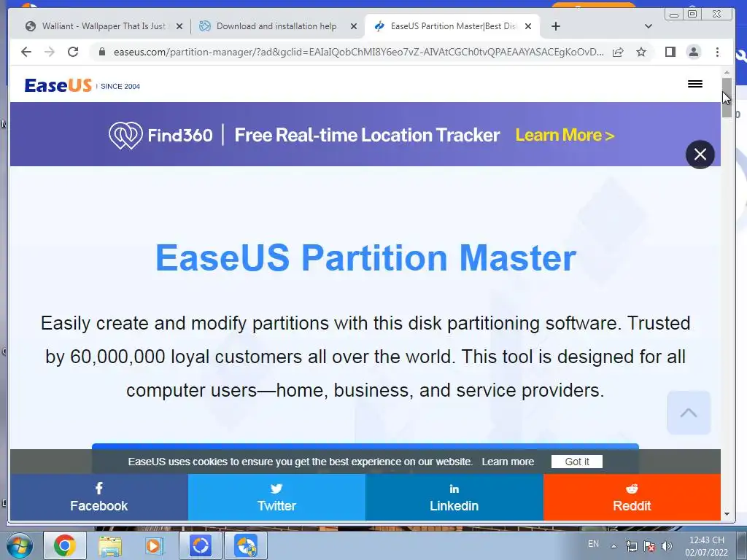Viewport: 747px width, 560px height.
Task: Share the page on Twitter
Action: pyautogui.click(x=276, y=497)
